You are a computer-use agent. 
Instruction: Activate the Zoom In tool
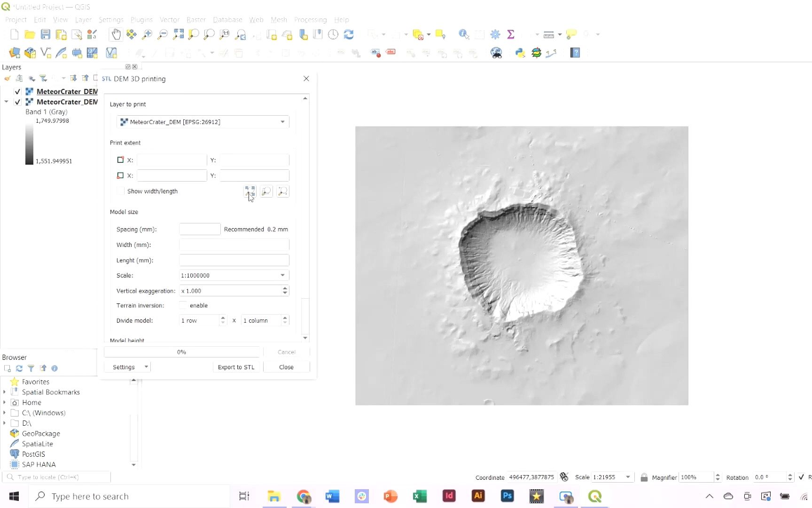(x=148, y=34)
